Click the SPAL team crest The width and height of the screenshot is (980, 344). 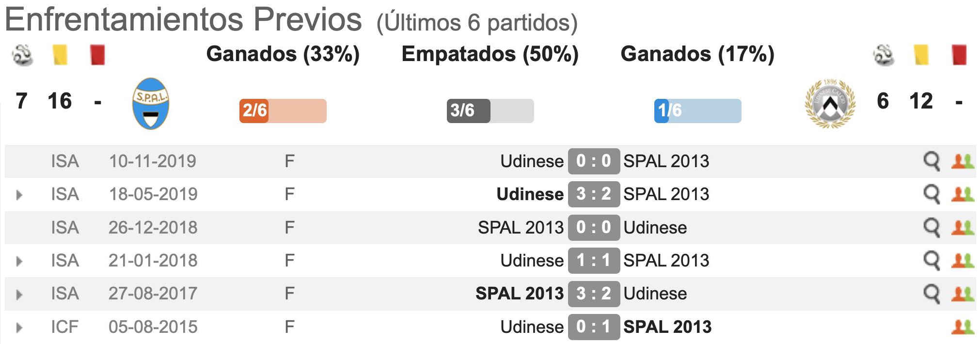point(151,103)
